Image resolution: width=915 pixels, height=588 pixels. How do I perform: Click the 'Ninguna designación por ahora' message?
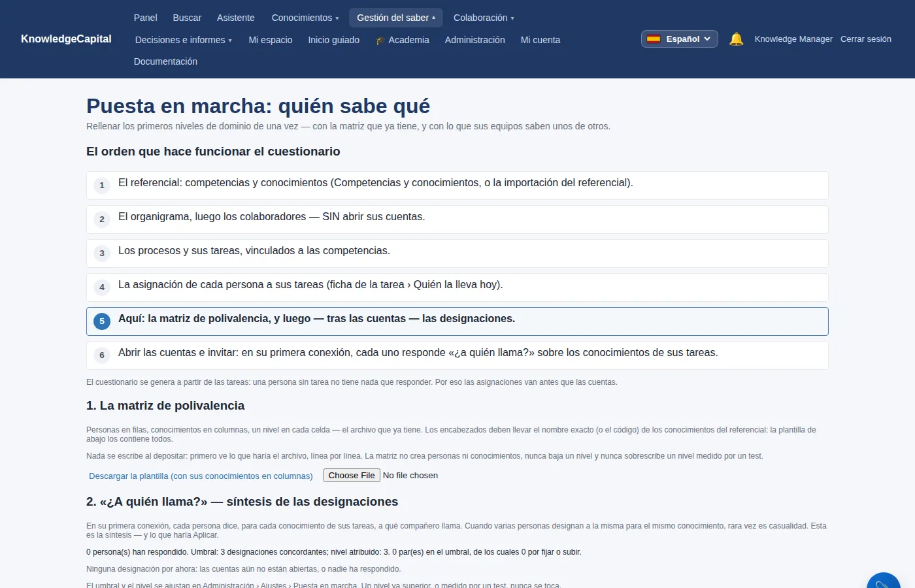pos(243,569)
